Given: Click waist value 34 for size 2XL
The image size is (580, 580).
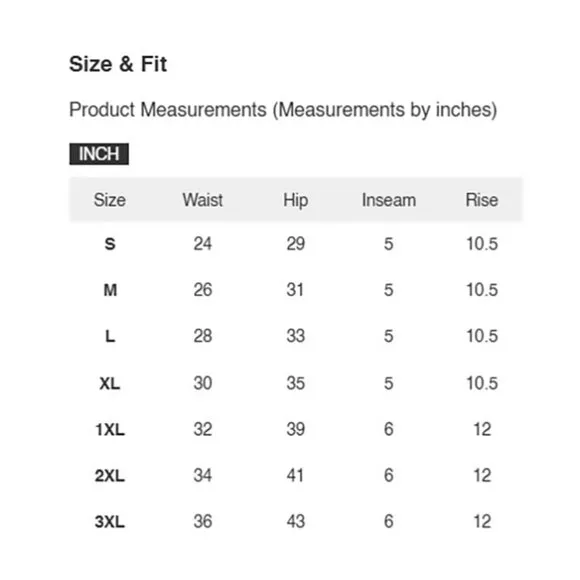Looking at the screenshot, I should tap(203, 475).
